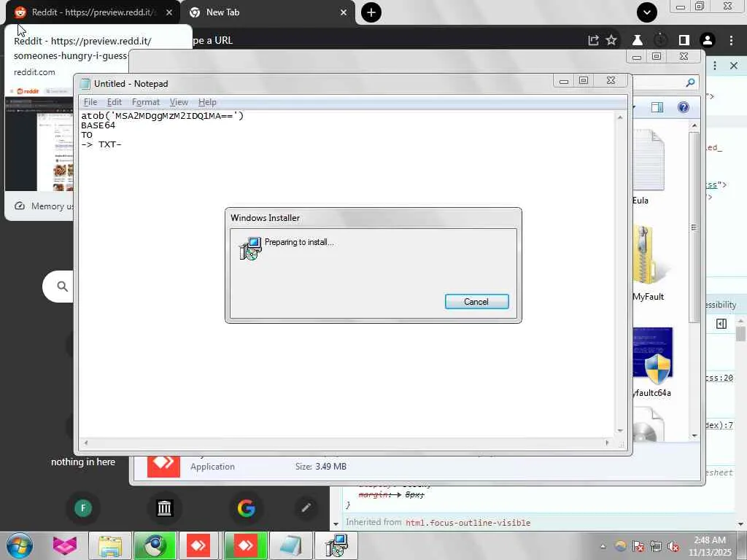Click the Notepad text area

coord(347,274)
